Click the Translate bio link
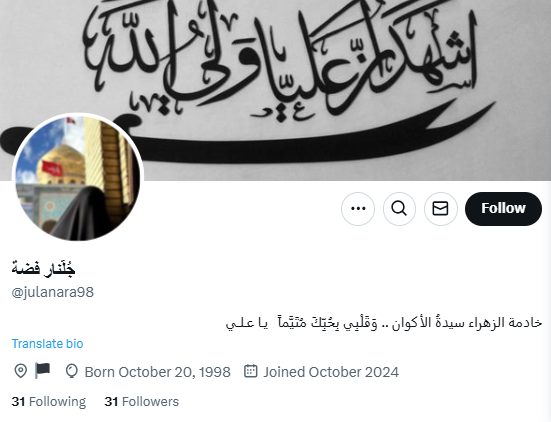551x422 pixels. 47,344
